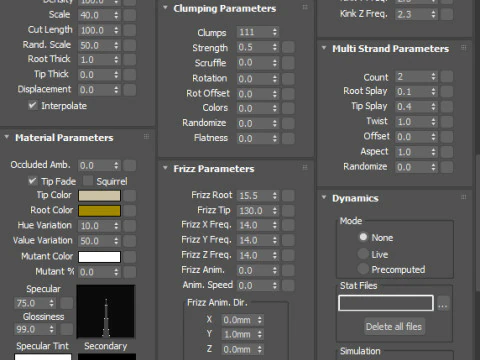Open the Mutant Color swatch
Viewport: 480px width, 360px height.
99,257
